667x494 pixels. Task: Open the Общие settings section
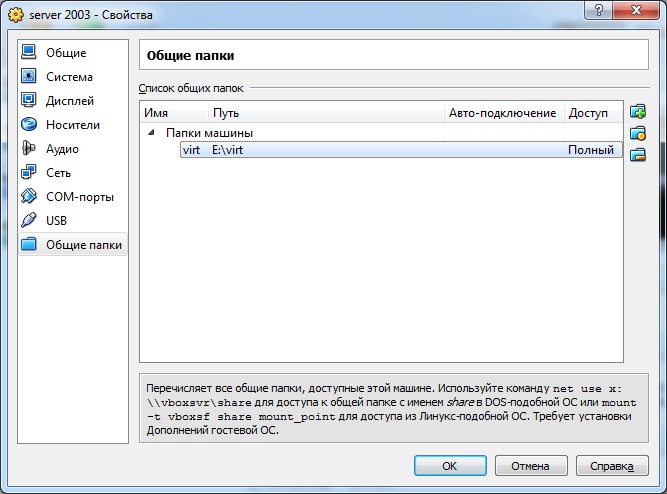click(66, 53)
